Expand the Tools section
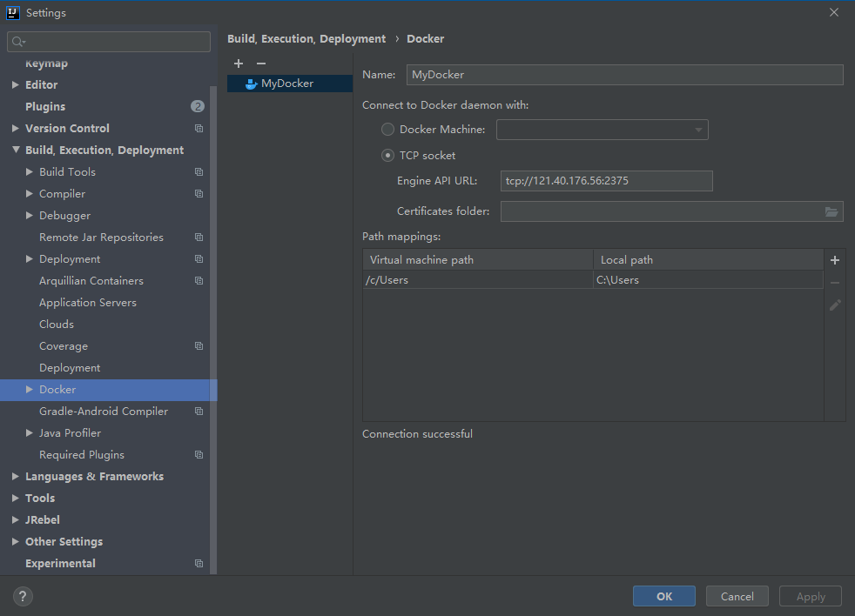 click(16, 499)
